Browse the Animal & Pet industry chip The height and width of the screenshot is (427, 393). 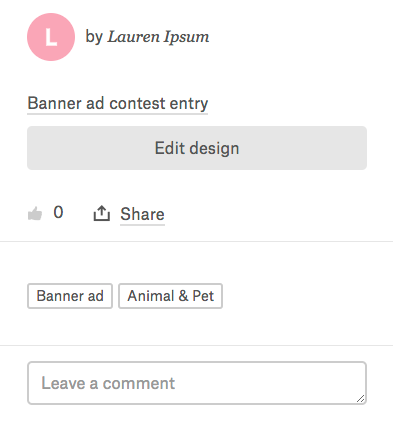click(171, 296)
